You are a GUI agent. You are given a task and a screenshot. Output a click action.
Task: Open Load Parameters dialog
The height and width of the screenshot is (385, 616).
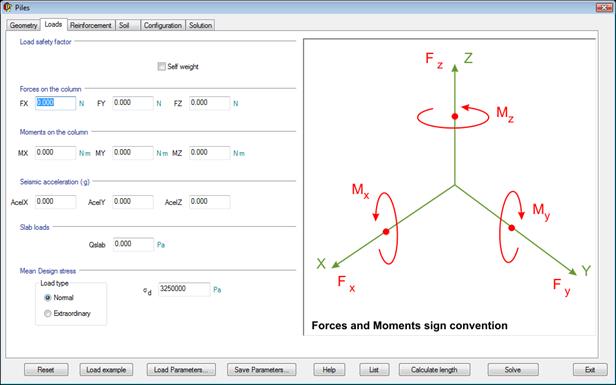(x=181, y=370)
